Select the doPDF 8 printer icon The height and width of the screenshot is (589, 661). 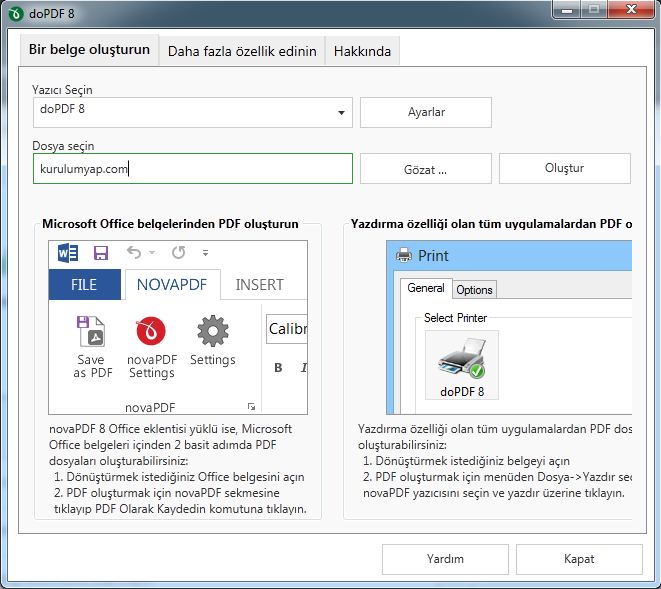pos(462,365)
